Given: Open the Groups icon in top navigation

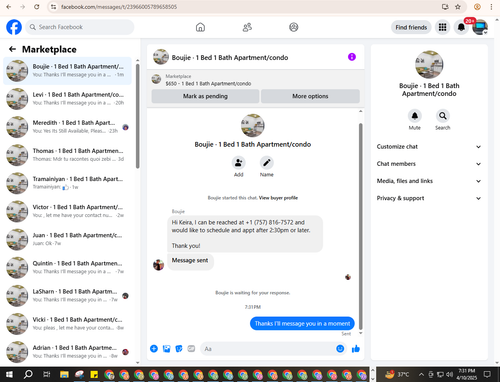Looking at the screenshot, I should tap(294, 27).
